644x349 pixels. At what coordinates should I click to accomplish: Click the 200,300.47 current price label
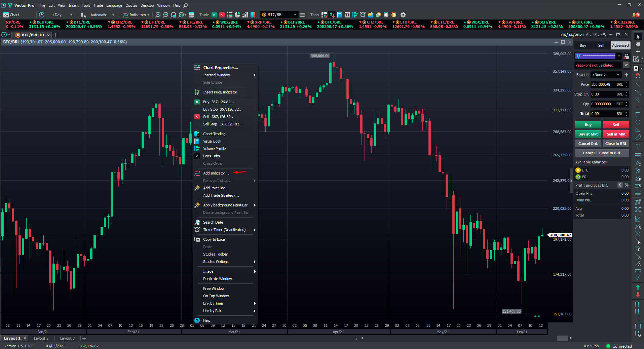560,235
